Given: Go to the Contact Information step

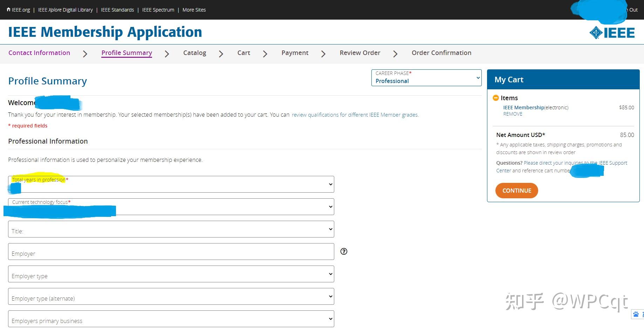Looking at the screenshot, I should coord(39,53).
